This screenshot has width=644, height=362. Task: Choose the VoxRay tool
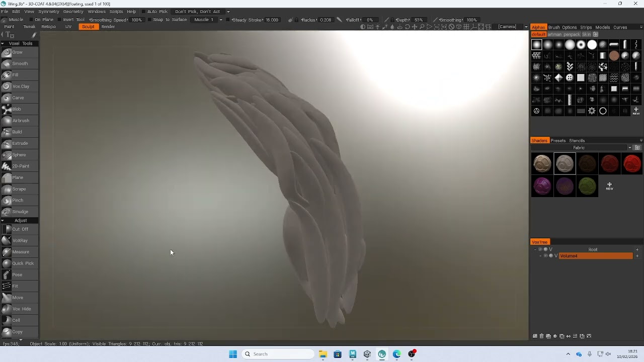(19, 240)
